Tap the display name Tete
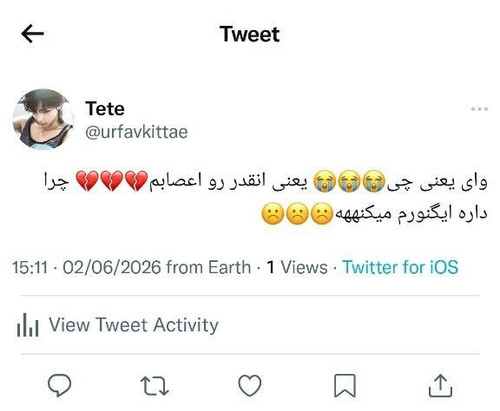The image size is (500, 411). tap(105, 109)
